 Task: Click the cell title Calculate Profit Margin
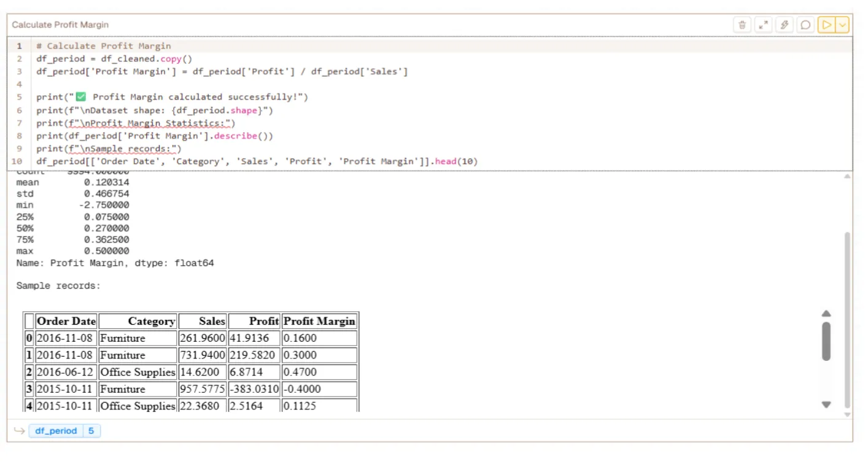point(60,25)
